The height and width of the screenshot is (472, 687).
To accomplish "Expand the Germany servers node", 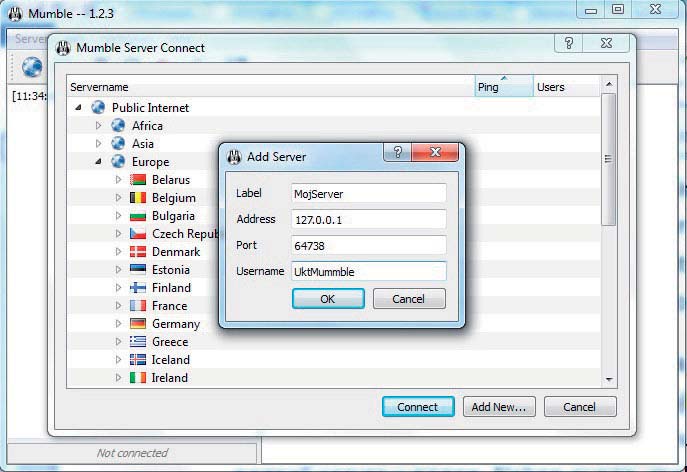I will 118,323.
